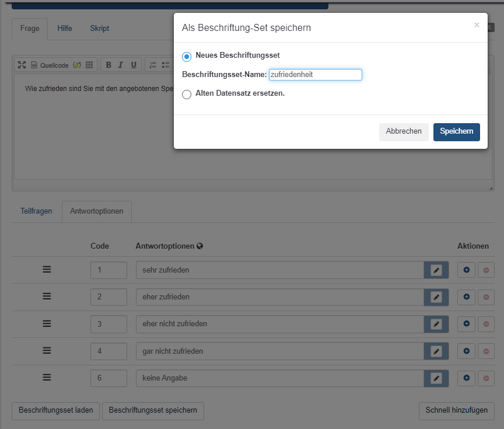504x429 pixels.
Task: Click the italic formatting icon
Action: [121, 65]
